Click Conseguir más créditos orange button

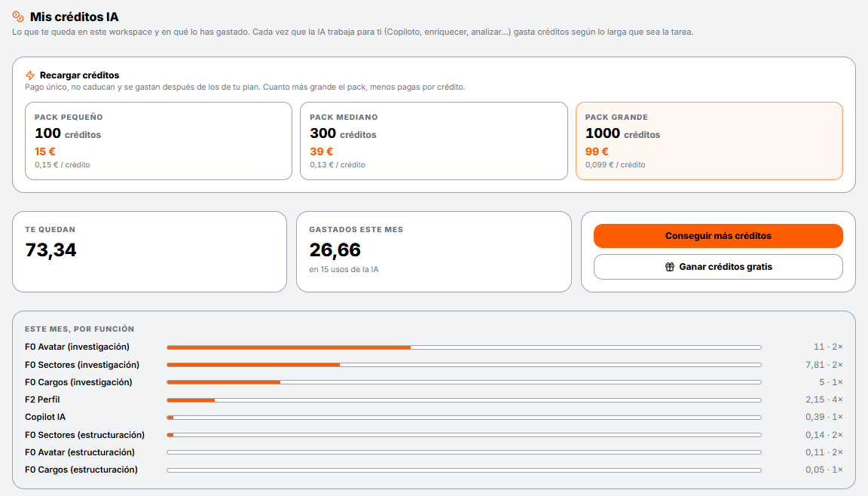[x=718, y=236]
